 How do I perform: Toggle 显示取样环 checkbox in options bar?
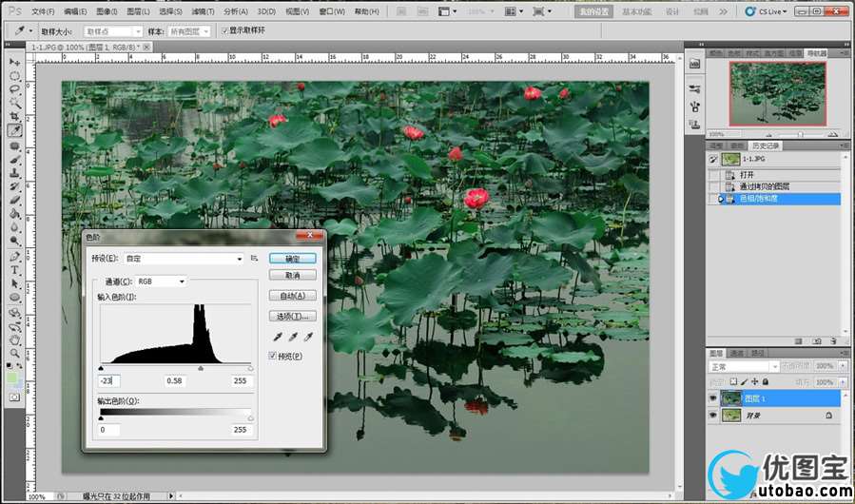coord(224,31)
